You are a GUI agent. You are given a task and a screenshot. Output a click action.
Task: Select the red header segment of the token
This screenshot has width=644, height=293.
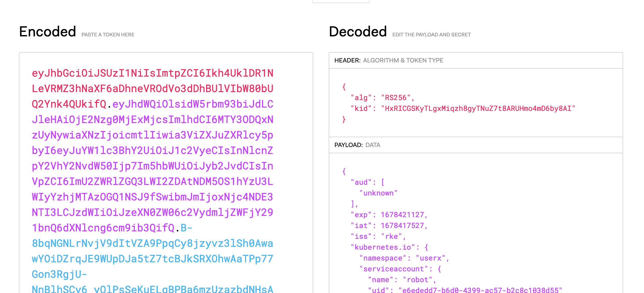[152, 88]
